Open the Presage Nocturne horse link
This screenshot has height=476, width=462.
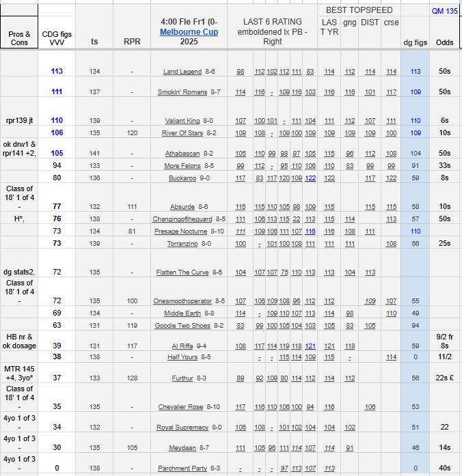click(180, 231)
